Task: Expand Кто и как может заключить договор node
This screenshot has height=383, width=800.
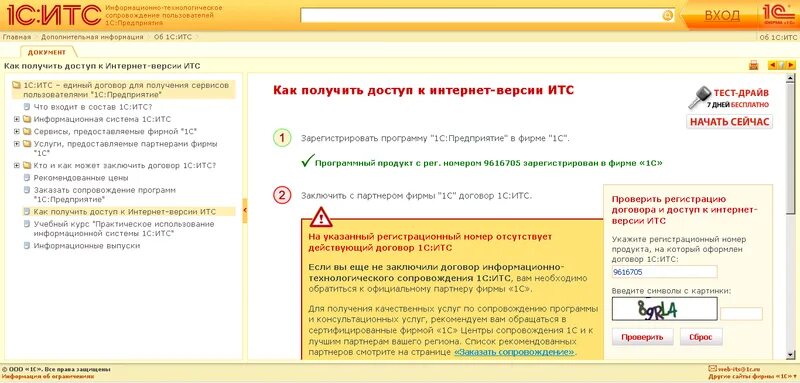Action: [17, 166]
